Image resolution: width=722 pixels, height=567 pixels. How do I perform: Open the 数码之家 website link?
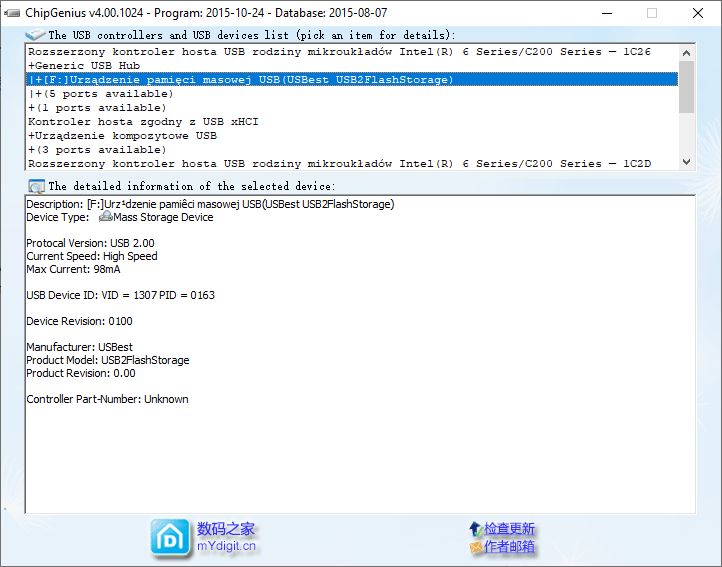point(226,529)
